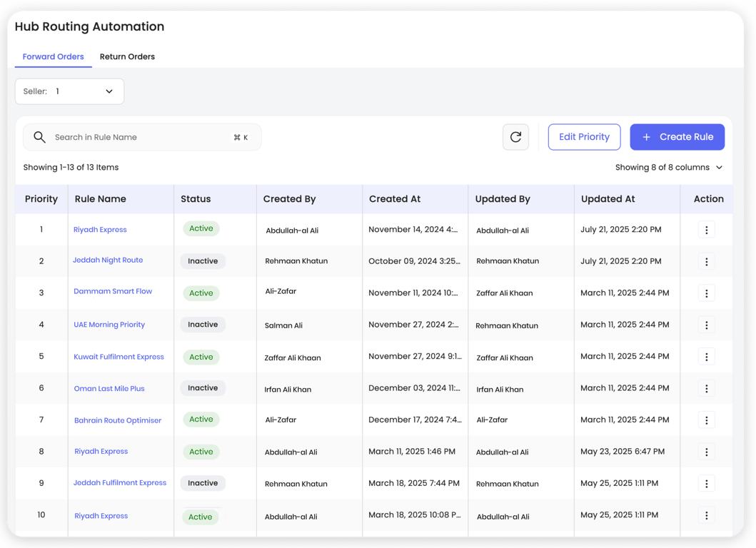Viewport: 756px width, 548px height.
Task: Open Riyadh Express rule in priority 10
Action: point(101,516)
